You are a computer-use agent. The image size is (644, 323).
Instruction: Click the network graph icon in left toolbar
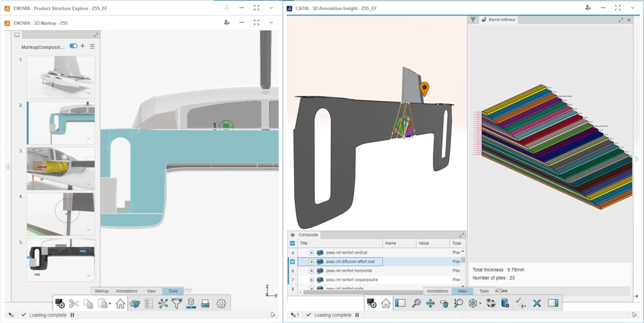163,304
